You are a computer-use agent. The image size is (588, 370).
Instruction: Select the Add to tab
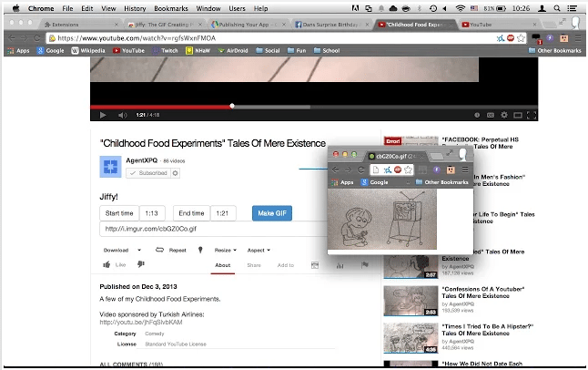point(286,265)
